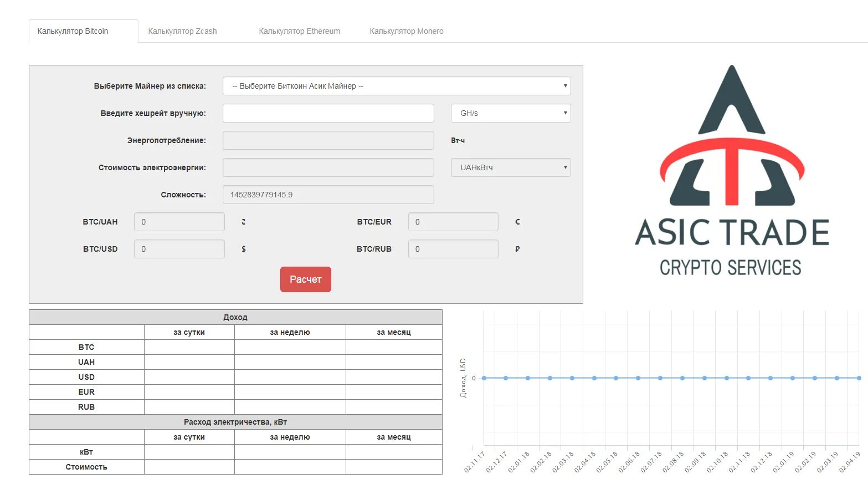
Task: Click the Стоимость row label in table
Action: pos(86,467)
